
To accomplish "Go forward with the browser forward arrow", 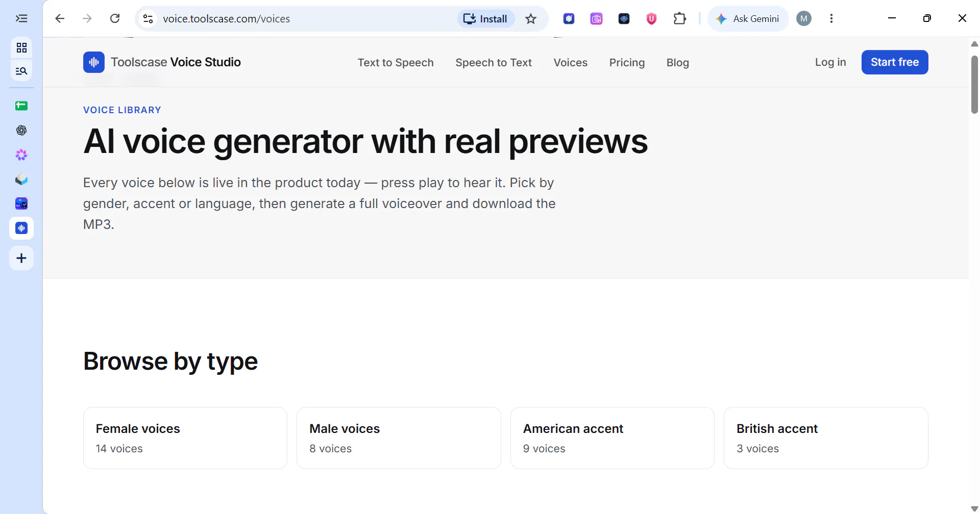I will pos(87,19).
